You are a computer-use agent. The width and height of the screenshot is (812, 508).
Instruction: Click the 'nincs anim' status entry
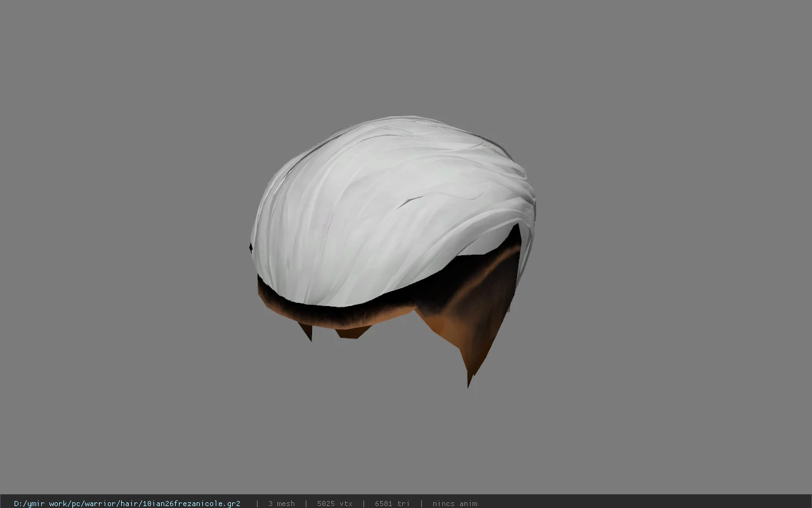[x=455, y=504]
